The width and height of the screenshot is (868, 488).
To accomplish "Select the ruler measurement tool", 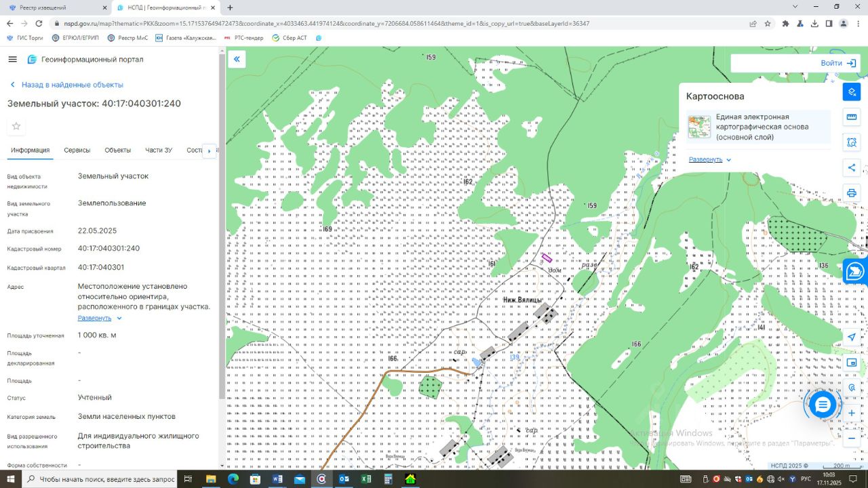I will coord(852,117).
